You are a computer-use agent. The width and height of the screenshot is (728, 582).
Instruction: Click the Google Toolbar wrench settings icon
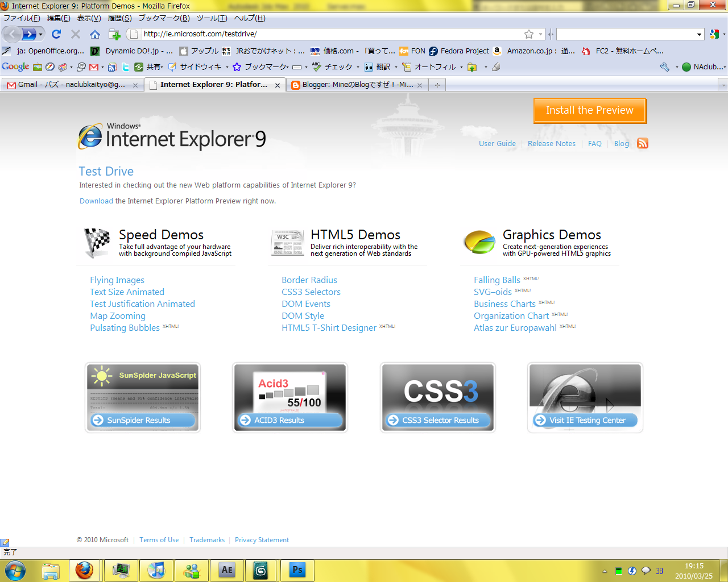(x=664, y=67)
